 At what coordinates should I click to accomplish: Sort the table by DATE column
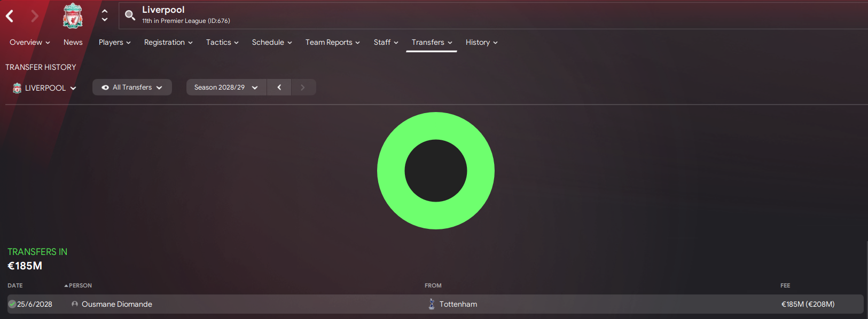15,285
